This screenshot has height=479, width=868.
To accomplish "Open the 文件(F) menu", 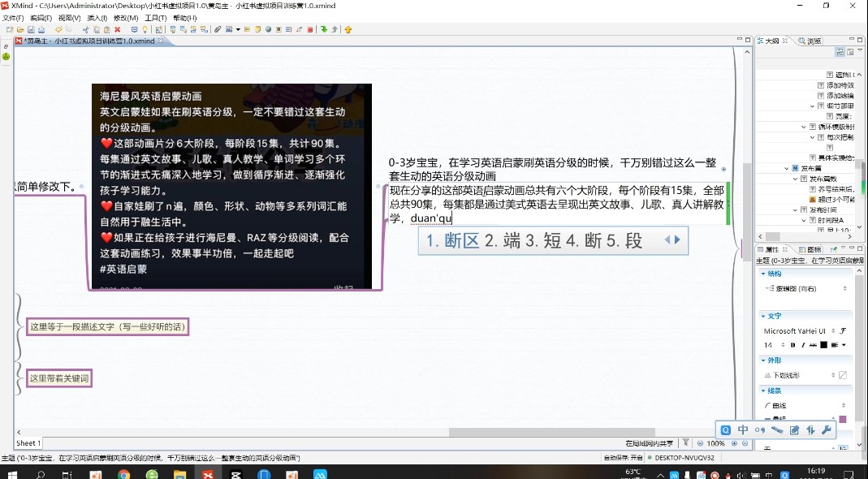I will coord(13,19).
